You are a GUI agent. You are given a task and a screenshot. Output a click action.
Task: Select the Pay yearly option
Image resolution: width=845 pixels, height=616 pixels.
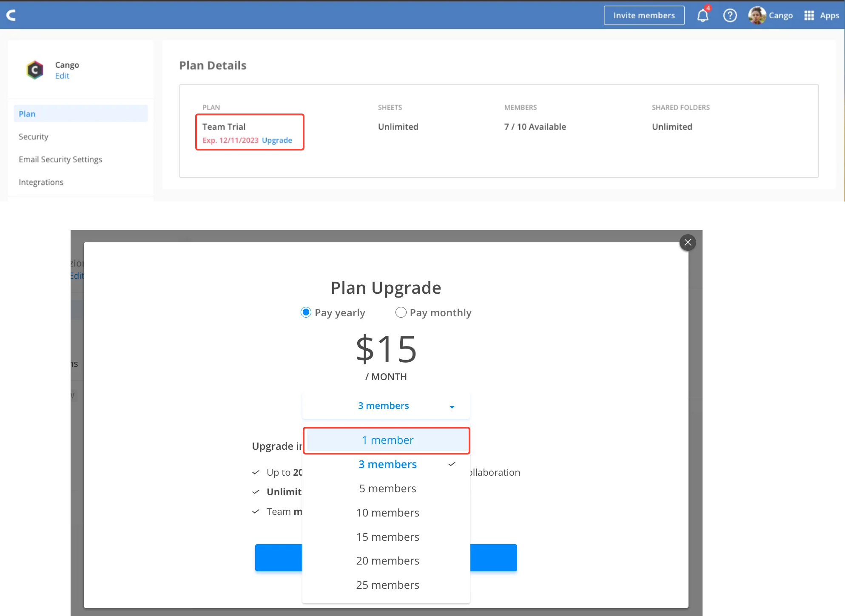click(306, 312)
